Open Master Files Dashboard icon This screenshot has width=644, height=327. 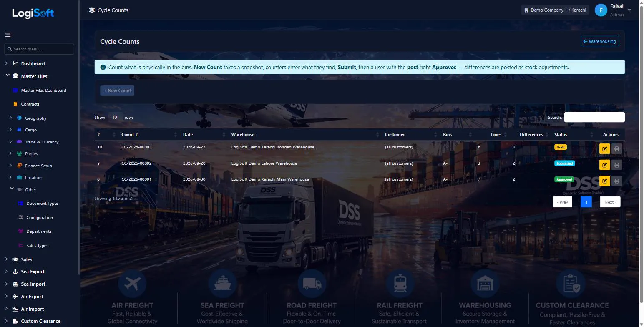[x=15, y=90]
